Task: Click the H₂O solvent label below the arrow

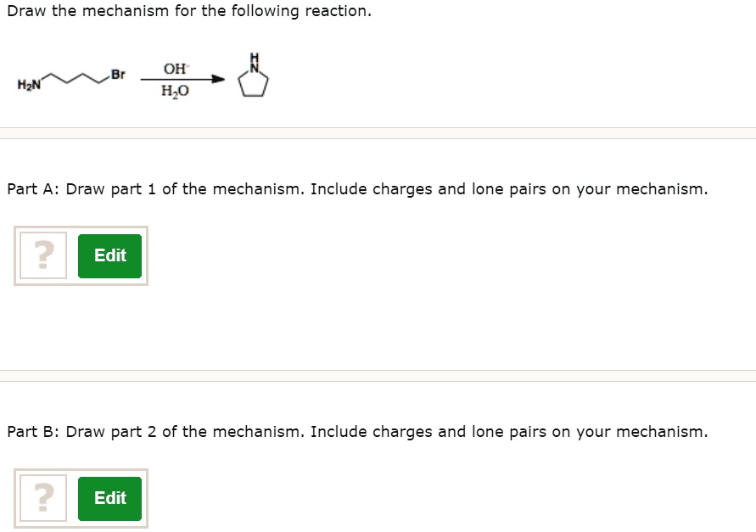Action: (x=173, y=92)
